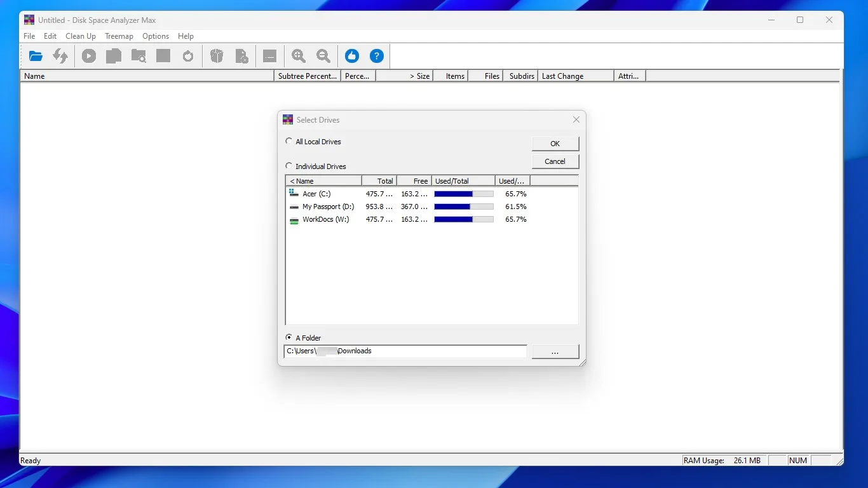Click the OK button
Screen dimensions: 868x488
(555, 144)
